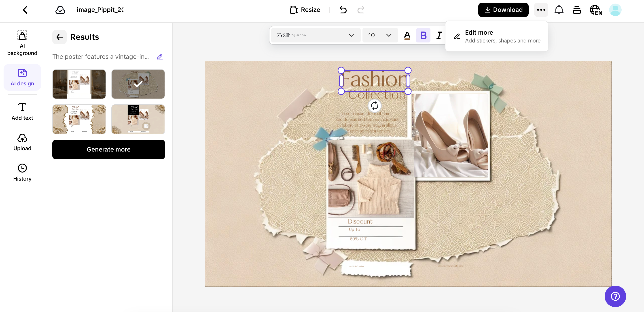Select the checked second result thumbnail
This screenshot has width=644, height=312.
138,84
